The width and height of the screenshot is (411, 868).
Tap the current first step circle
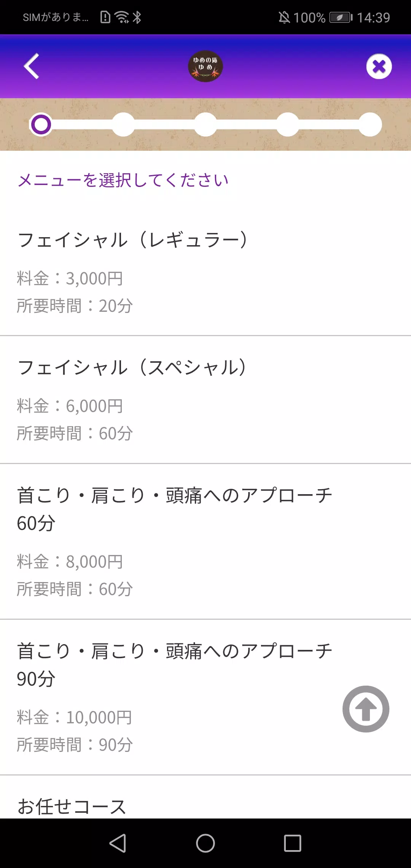click(41, 124)
